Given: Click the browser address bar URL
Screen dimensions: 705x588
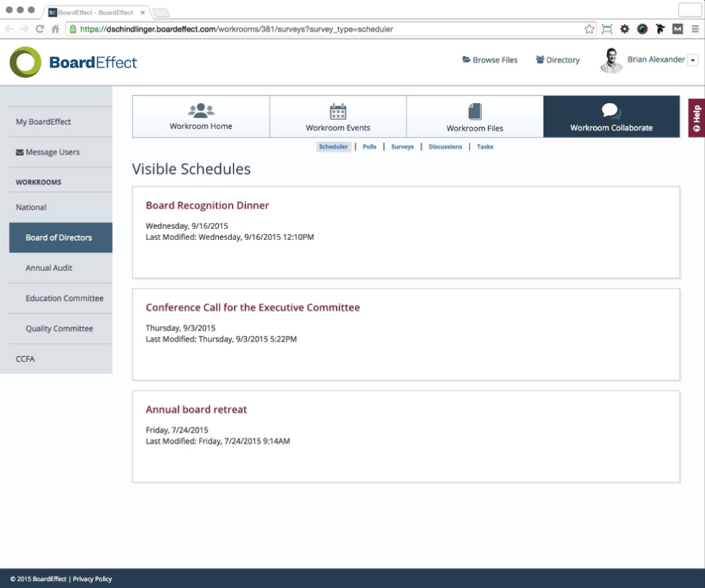Looking at the screenshot, I should pos(237,29).
